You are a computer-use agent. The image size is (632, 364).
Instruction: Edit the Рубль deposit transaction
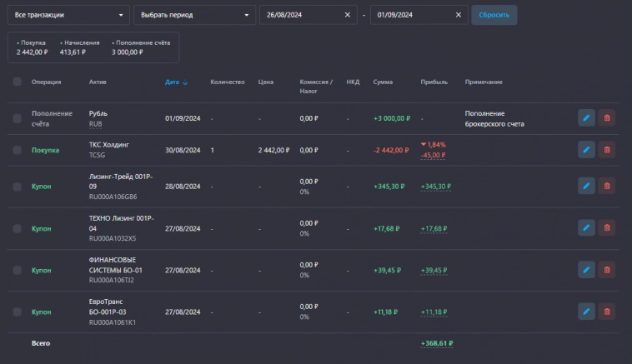pyautogui.click(x=586, y=118)
